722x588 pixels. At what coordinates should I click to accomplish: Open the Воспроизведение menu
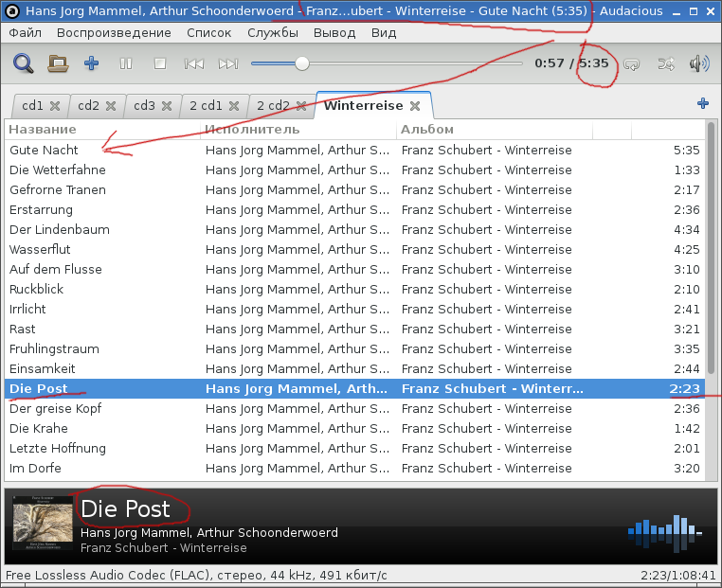pyautogui.click(x=114, y=32)
